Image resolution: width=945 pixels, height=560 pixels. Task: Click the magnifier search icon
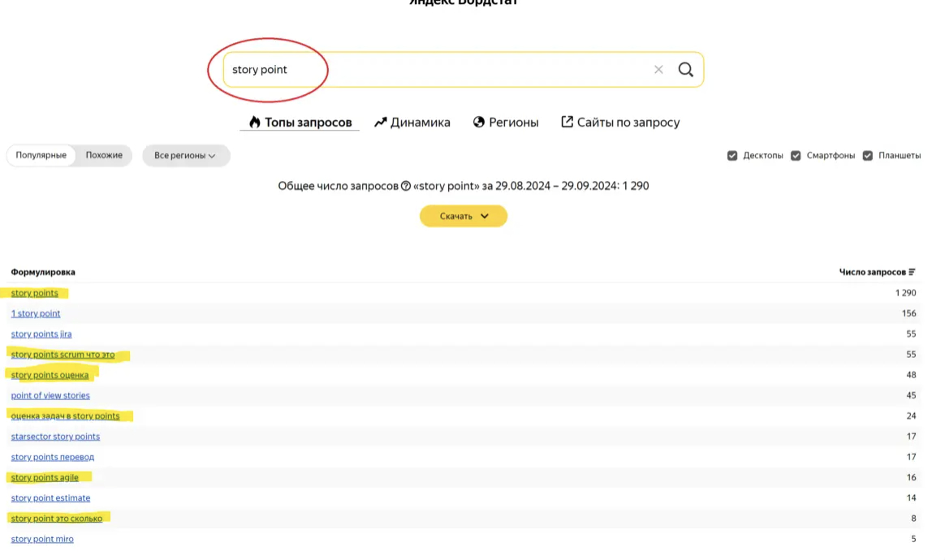click(686, 70)
